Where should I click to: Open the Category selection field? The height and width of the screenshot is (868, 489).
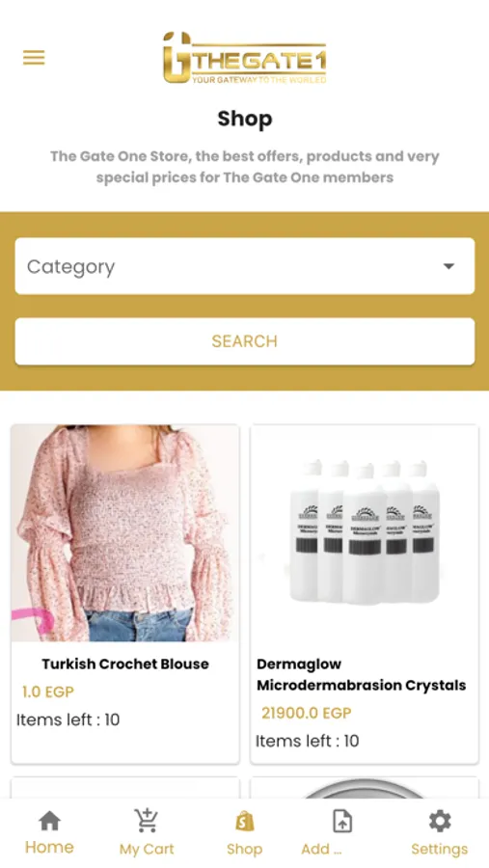tap(244, 266)
